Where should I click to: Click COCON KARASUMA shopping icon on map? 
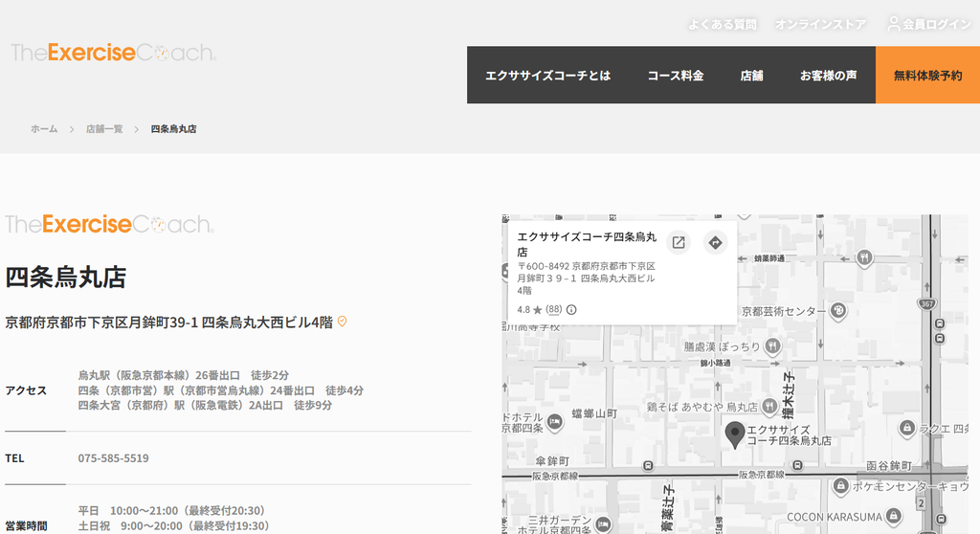tap(895, 517)
